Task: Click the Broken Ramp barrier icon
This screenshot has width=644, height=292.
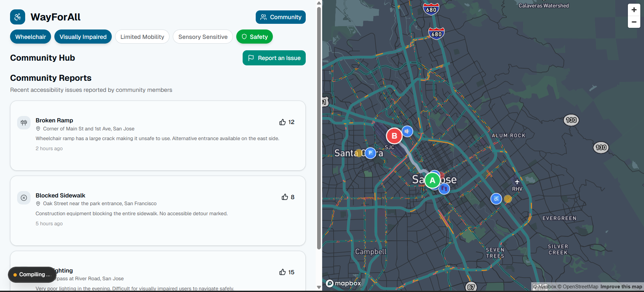Action: pos(24,123)
